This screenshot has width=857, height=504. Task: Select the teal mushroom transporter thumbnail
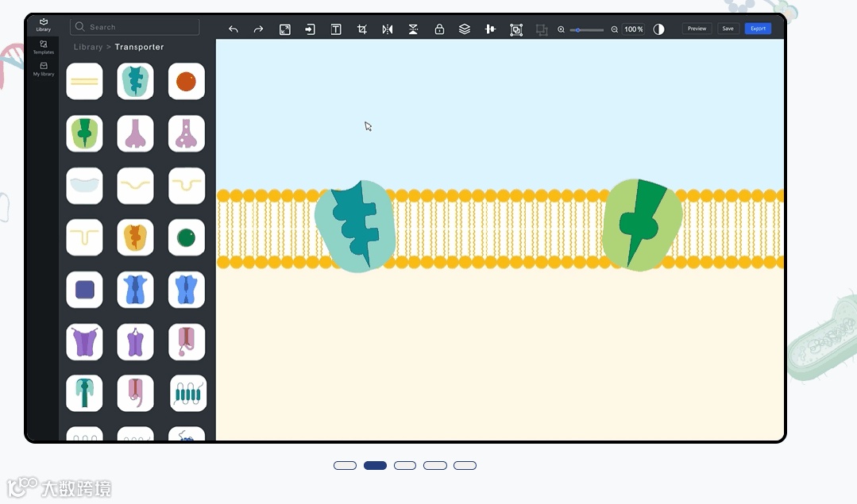pyautogui.click(x=84, y=393)
